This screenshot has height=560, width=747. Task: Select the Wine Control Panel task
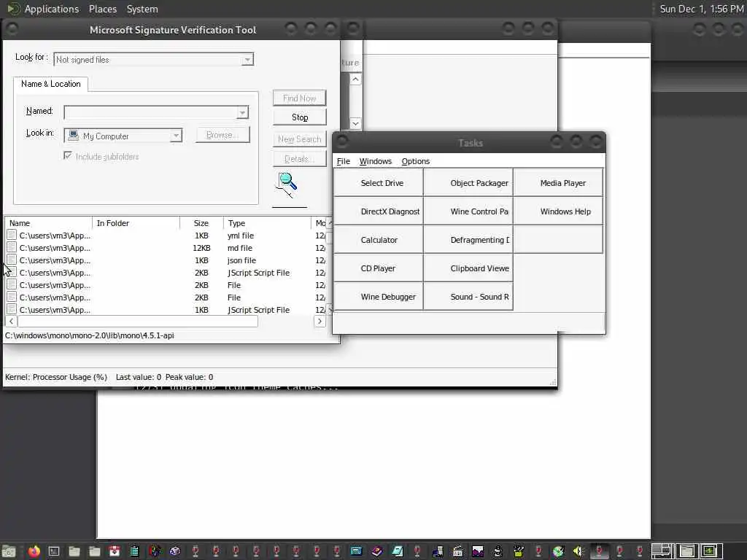pyautogui.click(x=468, y=211)
